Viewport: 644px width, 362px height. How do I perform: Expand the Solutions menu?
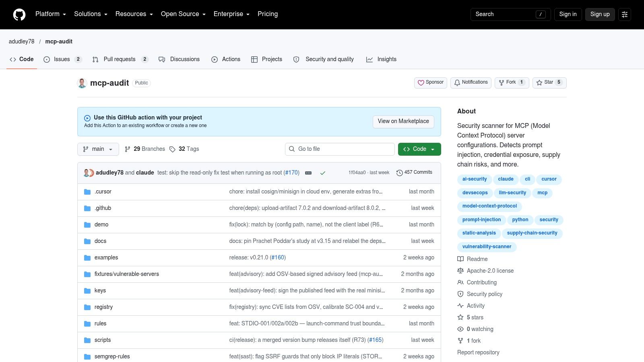(91, 14)
